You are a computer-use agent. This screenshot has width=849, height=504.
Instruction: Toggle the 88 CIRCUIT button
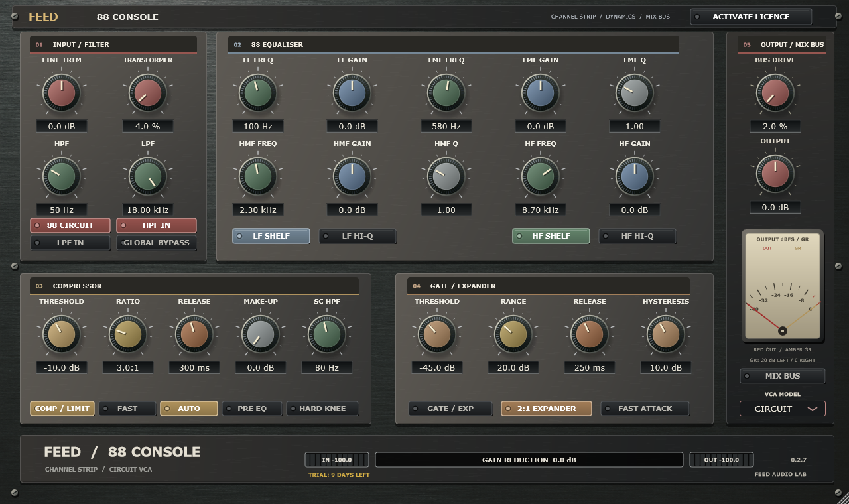tap(70, 225)
